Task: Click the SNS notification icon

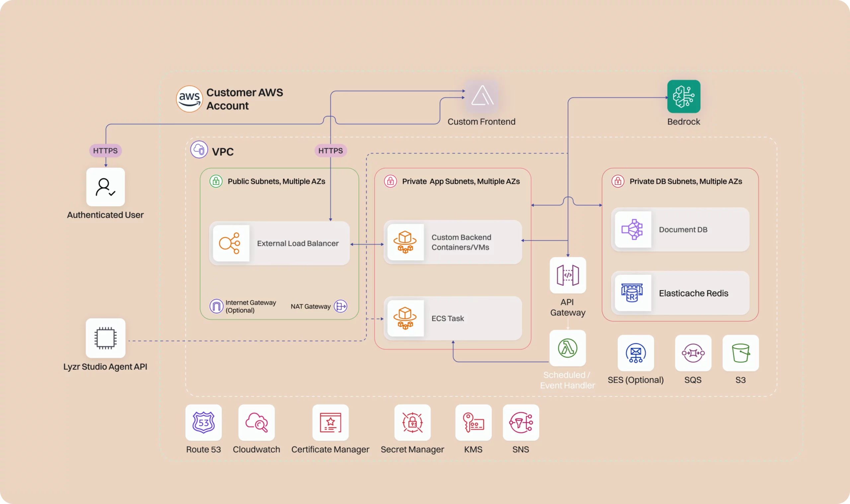Action: click(x=521, y=422)
